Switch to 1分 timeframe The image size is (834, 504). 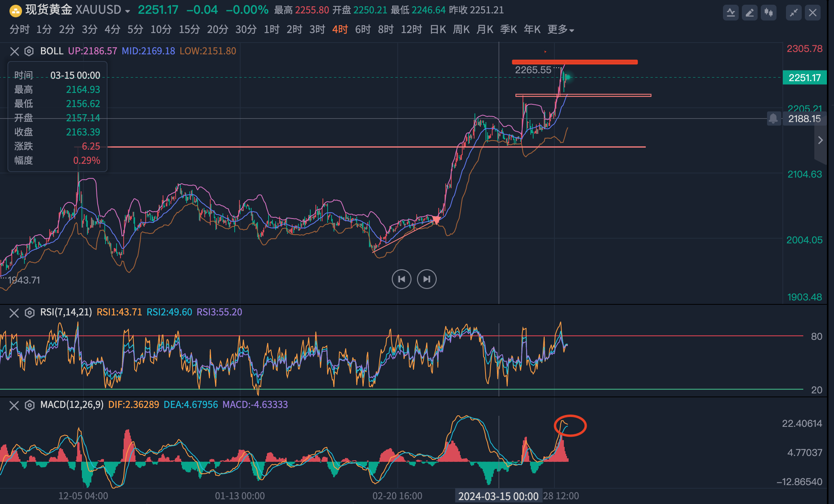tap(44, 30)
